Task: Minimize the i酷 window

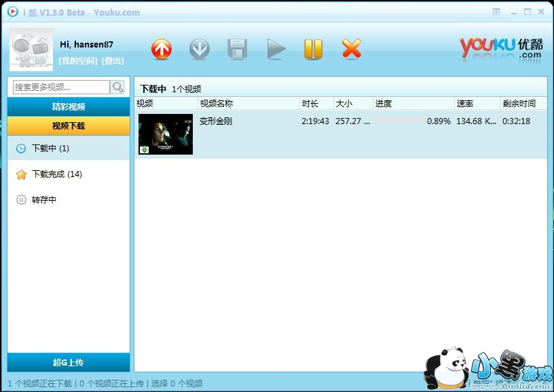Action: coord(514,13)
